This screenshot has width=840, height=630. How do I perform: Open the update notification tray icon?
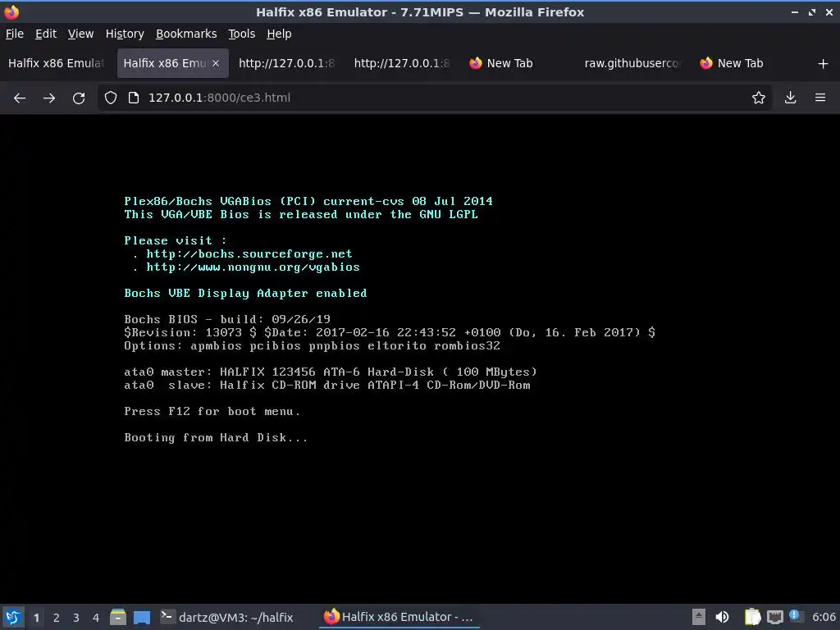click(x=795, y=617)
